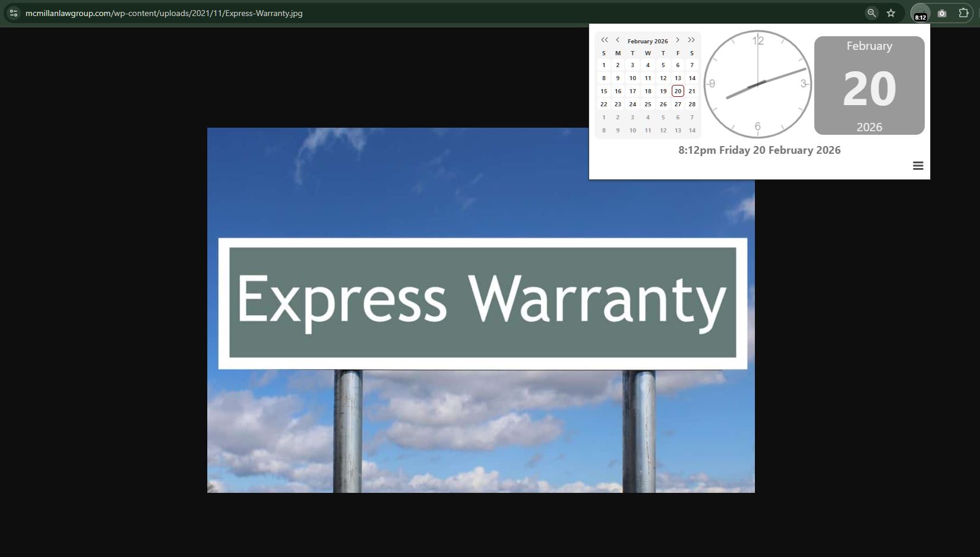Click the zoom magnifier icon in address bar
The height and width of the screenshot is (557, 980).
(871, 13)
